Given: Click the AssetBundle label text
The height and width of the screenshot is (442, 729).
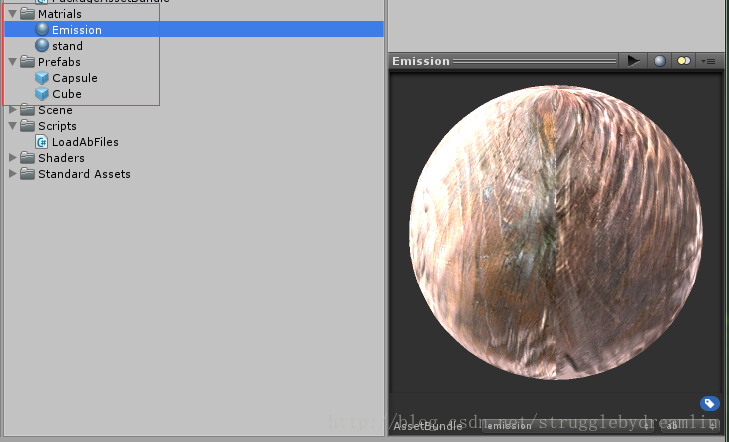Looking at the screenshot, I should pyautogui.click(x=428, y=426).
